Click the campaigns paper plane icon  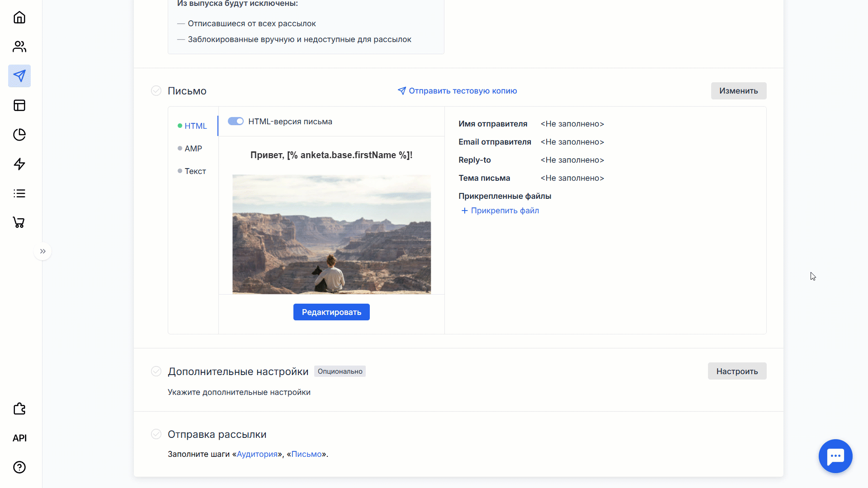tap(19, 76)
